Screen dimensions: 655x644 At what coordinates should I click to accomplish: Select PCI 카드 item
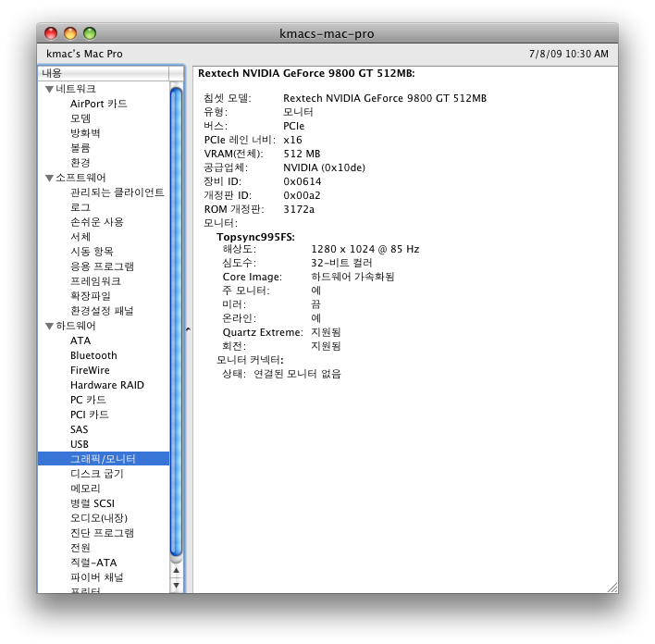tap(90, 415)
